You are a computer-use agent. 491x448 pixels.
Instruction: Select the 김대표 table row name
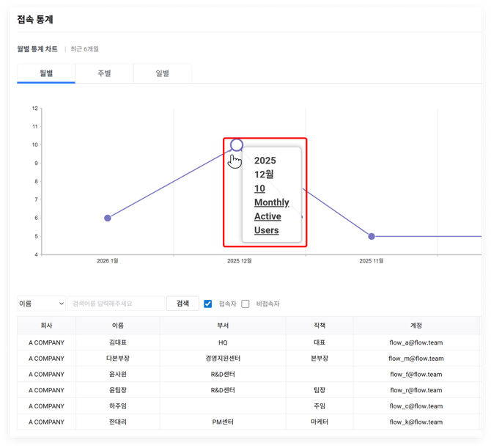118,342
